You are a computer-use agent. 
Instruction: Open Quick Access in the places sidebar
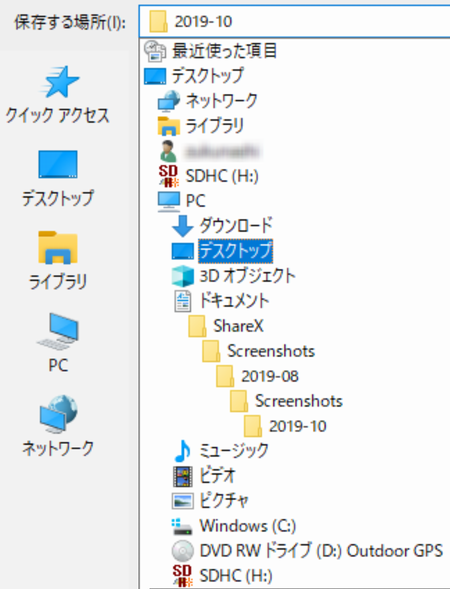pyautogui.click(x=57, y=95)
